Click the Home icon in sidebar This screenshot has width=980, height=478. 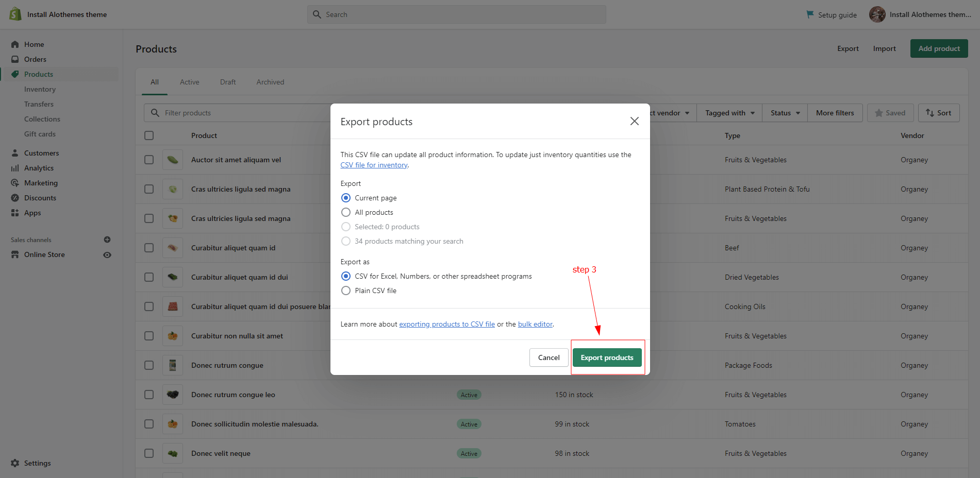tap(15, 44)
